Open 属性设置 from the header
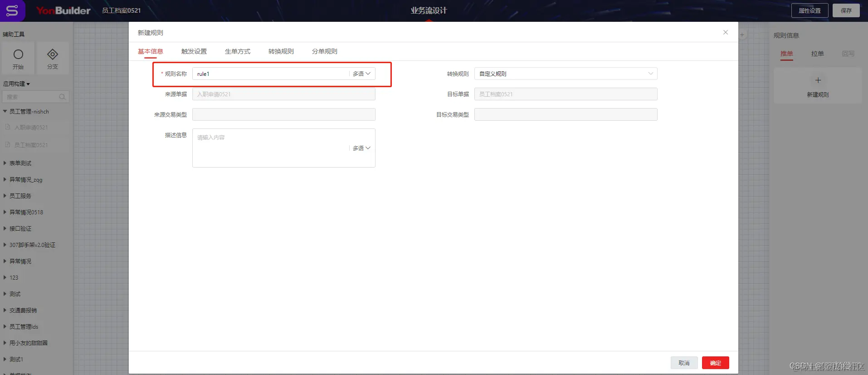 810,10
